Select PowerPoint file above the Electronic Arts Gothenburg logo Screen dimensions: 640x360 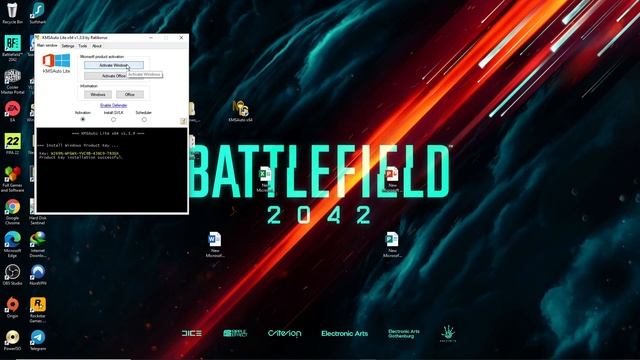392,244
